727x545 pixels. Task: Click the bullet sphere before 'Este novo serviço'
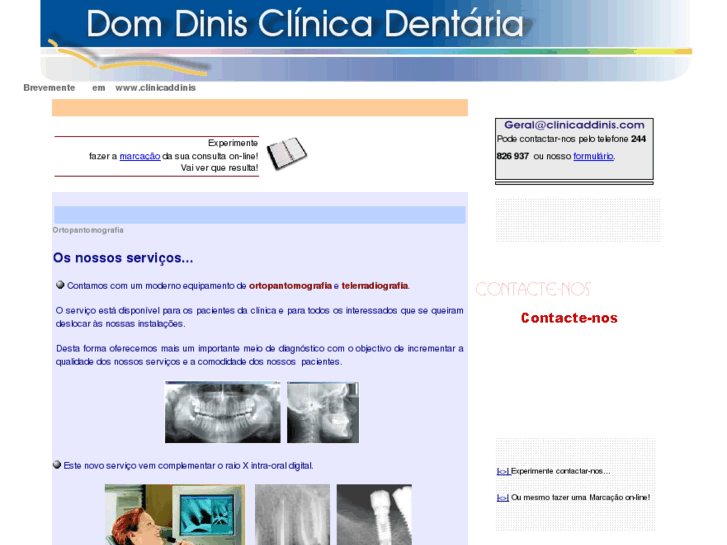point(57,465)
